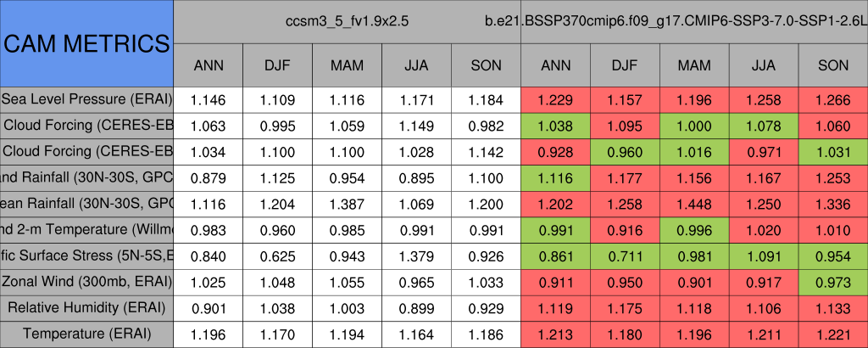
Task: Click the JJA column under ccsm3_5_fv1.9x2.5
Action: [417, 65]
